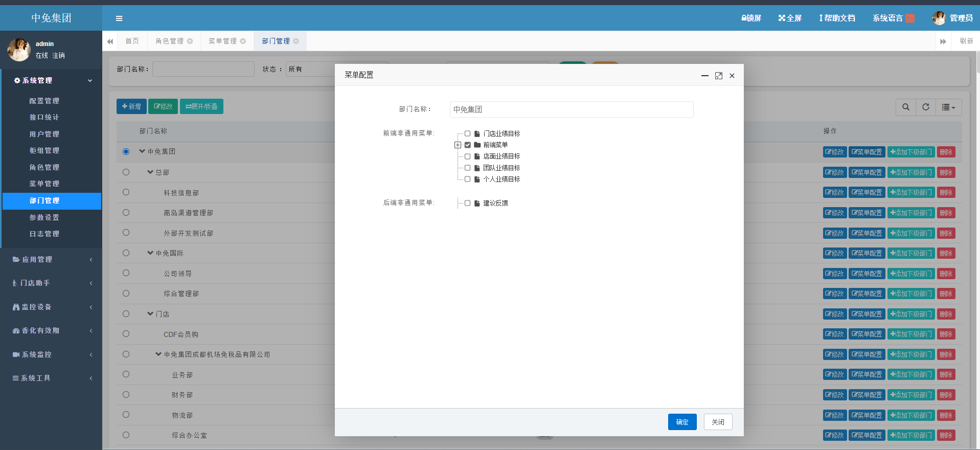The image size is (980, 450).
Task: Expand the 应用管理 sidebar menu
Action: pos(51,260)
